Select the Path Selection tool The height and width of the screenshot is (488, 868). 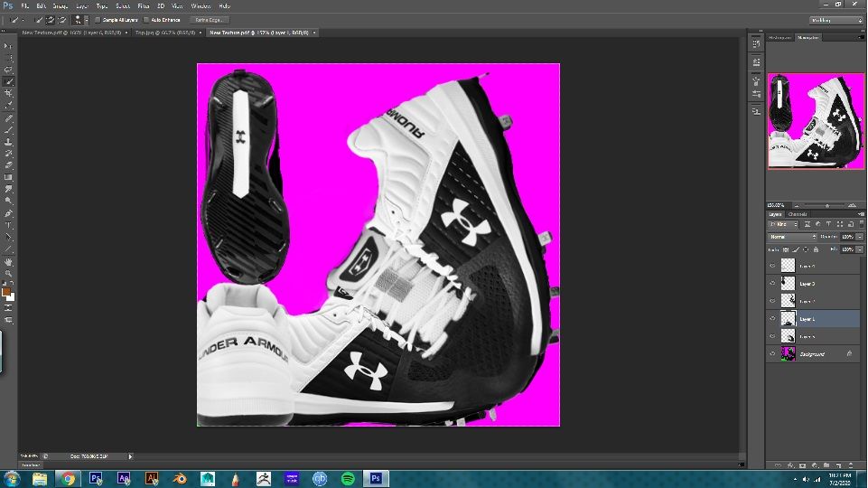pyautogui.click(x=8, y=237)
